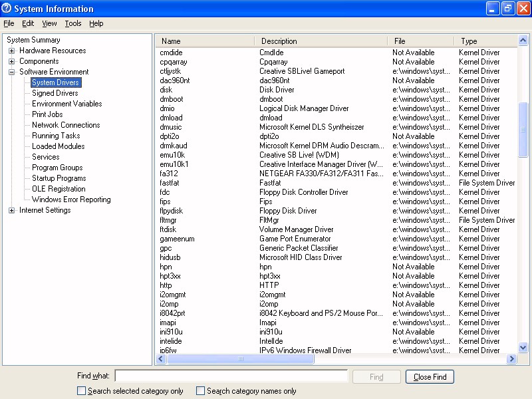Open the Tools menu

[x=73, y=23]
